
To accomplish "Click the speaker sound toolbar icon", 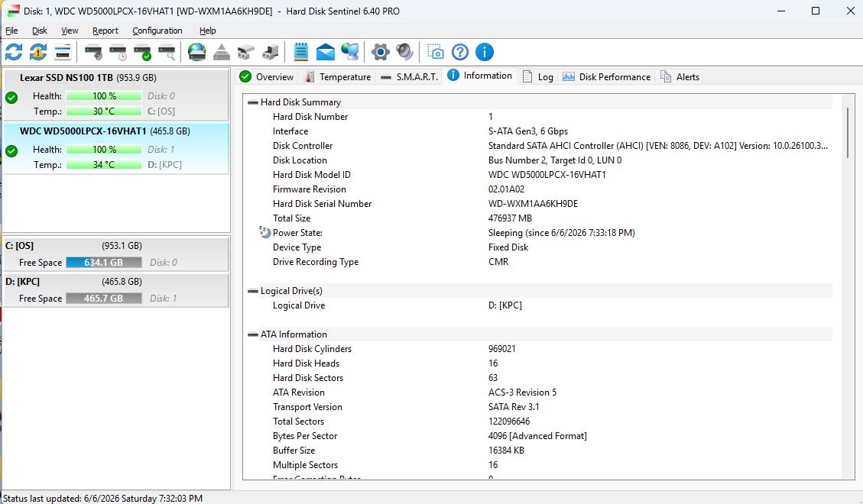I will (404, 52).
